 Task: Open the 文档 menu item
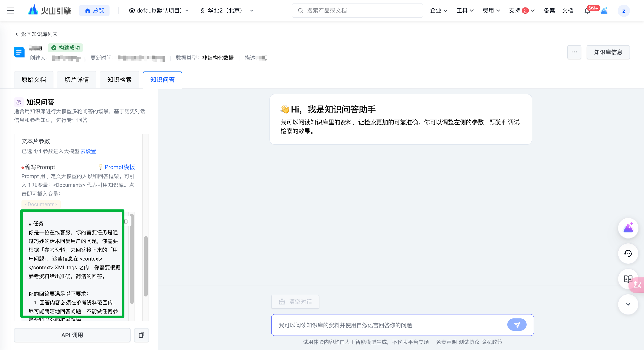(568, 11)
